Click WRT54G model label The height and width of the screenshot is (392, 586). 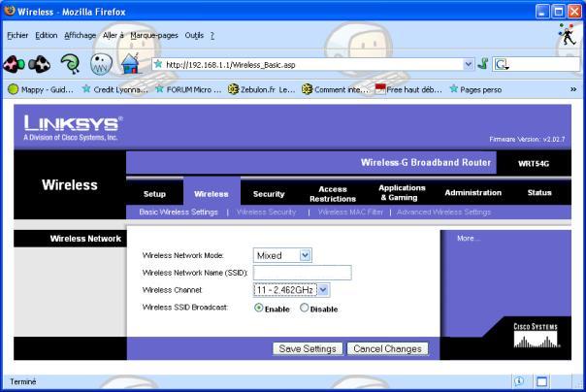[x=534, y=163]
